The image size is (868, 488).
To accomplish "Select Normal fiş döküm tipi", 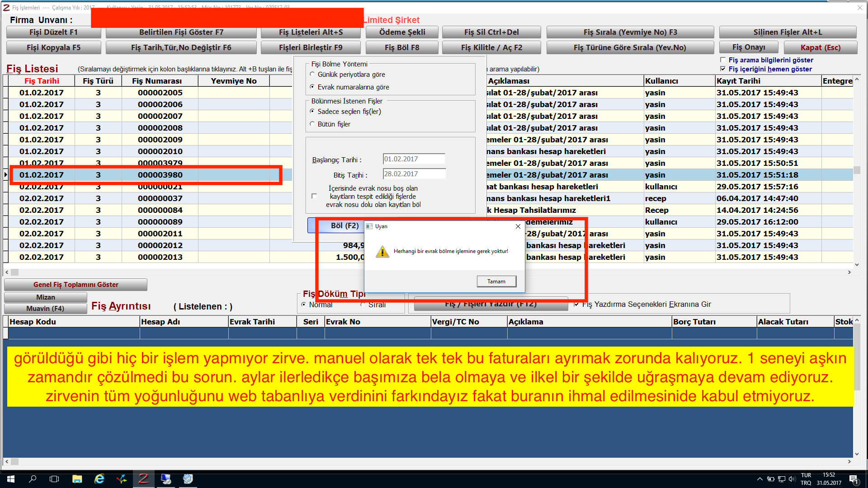I will (304, 305).
